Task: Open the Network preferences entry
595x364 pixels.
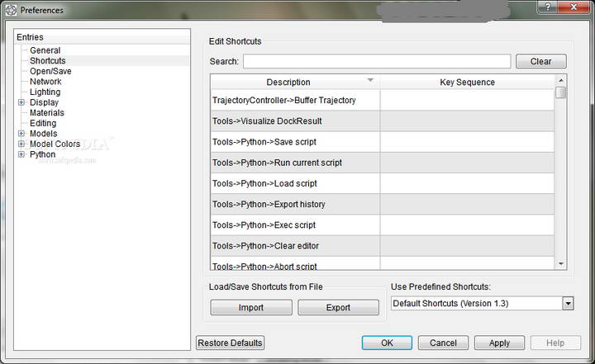Action: click(x=45, y=82)
